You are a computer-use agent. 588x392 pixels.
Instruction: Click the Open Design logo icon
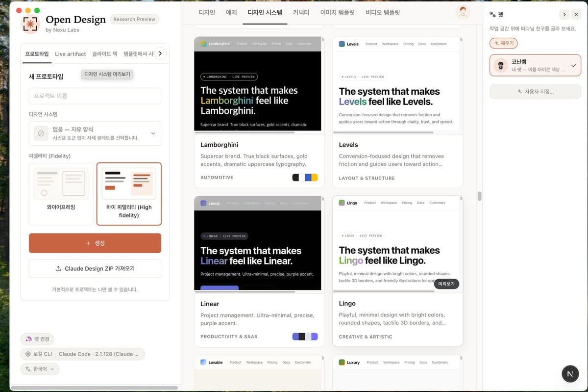coord(31,24)
